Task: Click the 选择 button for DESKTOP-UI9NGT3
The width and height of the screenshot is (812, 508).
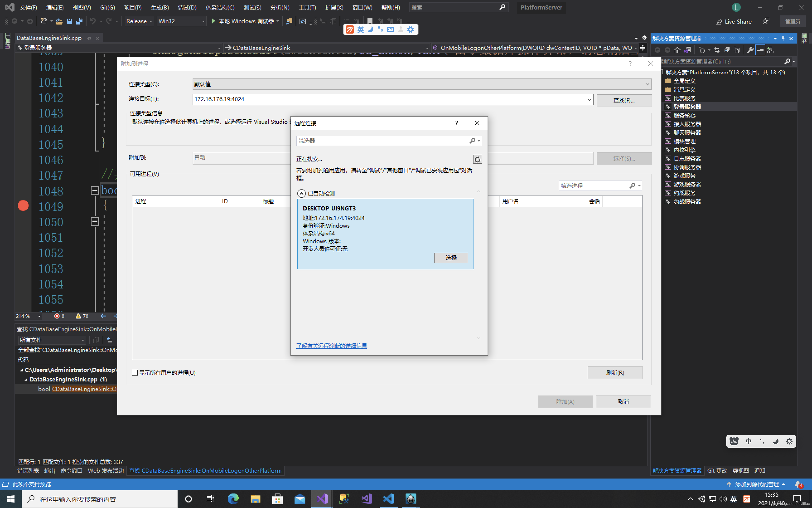Action: click(451, 258)
